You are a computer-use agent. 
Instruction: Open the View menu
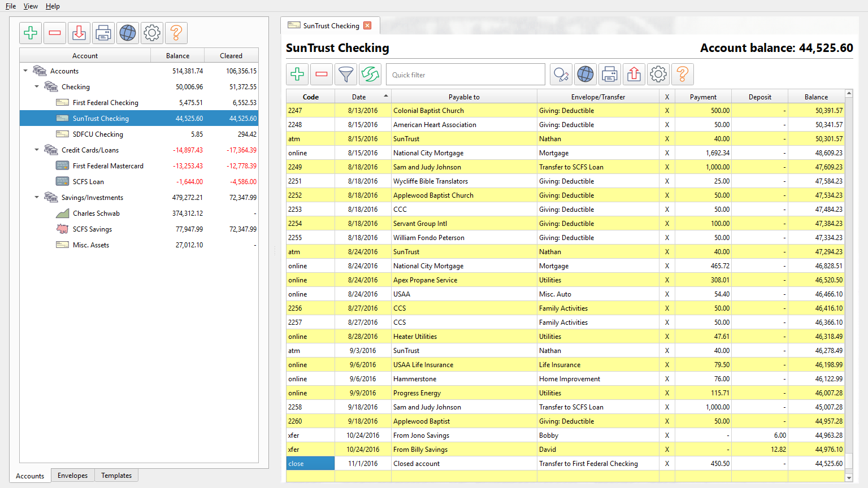(31, 6)
